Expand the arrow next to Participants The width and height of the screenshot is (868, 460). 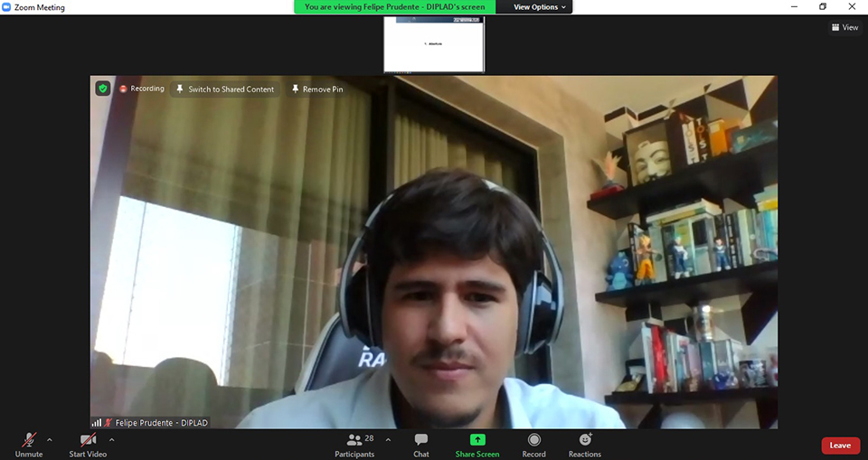(x=388, y=440)
